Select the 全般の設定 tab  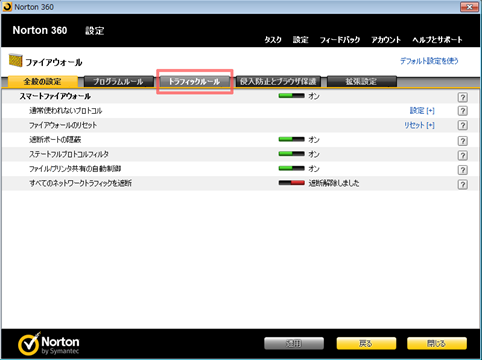click(x=42, y=82)
